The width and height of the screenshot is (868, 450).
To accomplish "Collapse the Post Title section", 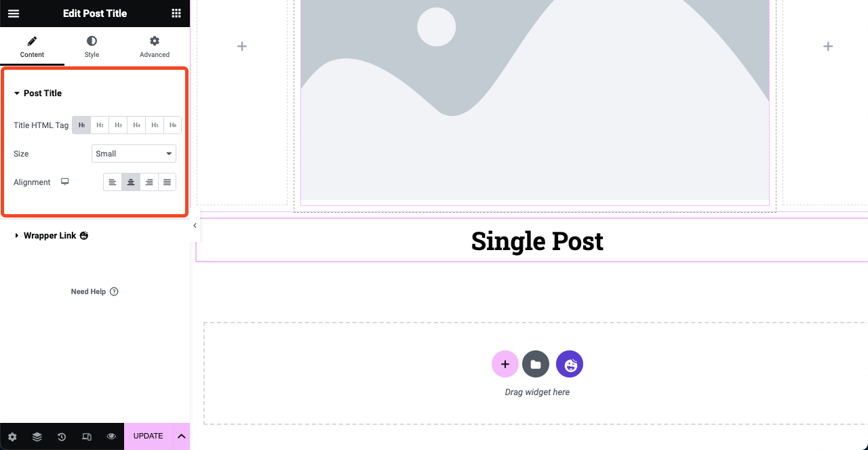I will 42,94.
